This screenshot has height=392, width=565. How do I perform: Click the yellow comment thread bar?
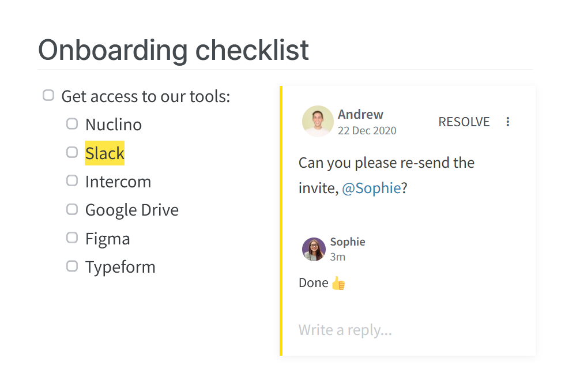point(281,220)
